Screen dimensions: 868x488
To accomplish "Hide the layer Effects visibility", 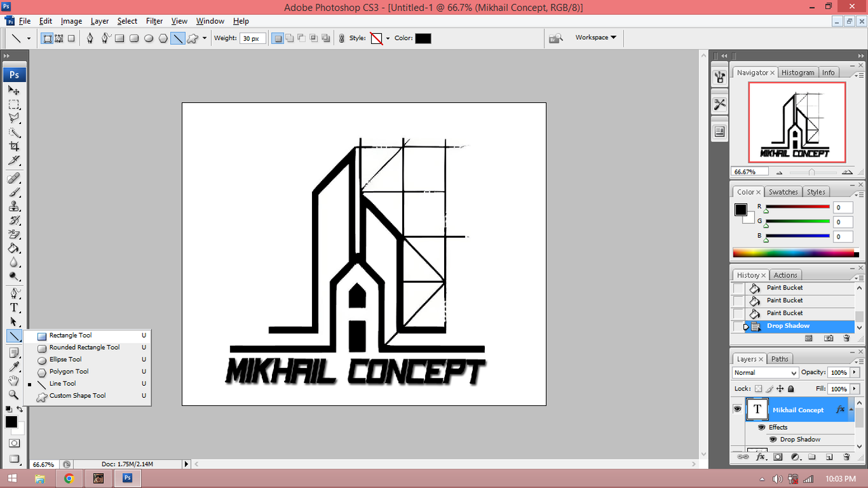I will [762, 427].
